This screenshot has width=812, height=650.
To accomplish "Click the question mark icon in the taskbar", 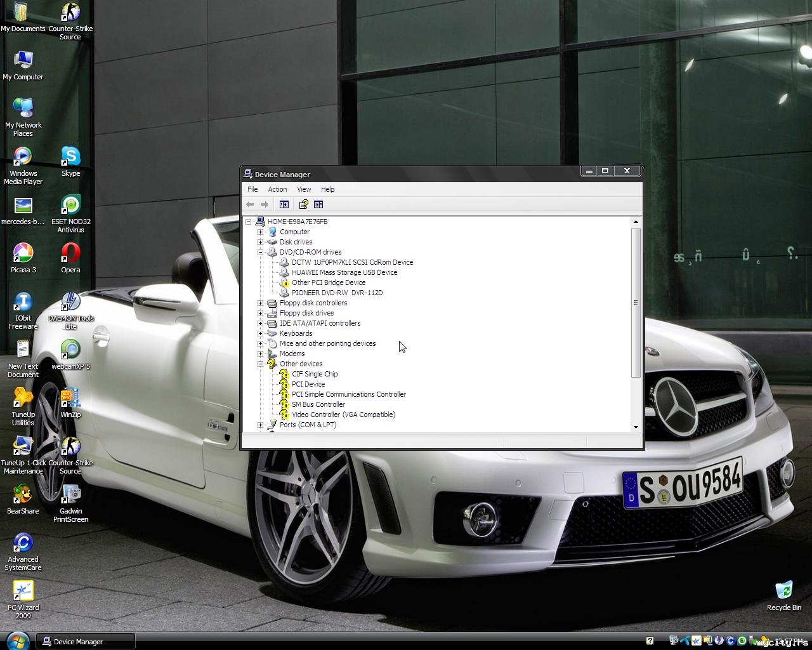I will 650,641.
